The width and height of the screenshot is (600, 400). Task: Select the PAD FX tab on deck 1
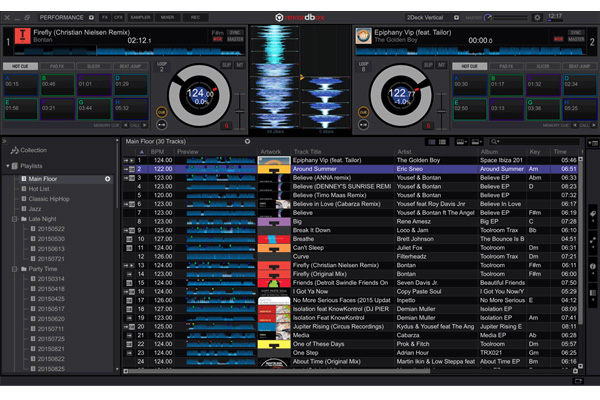(57, 66)
